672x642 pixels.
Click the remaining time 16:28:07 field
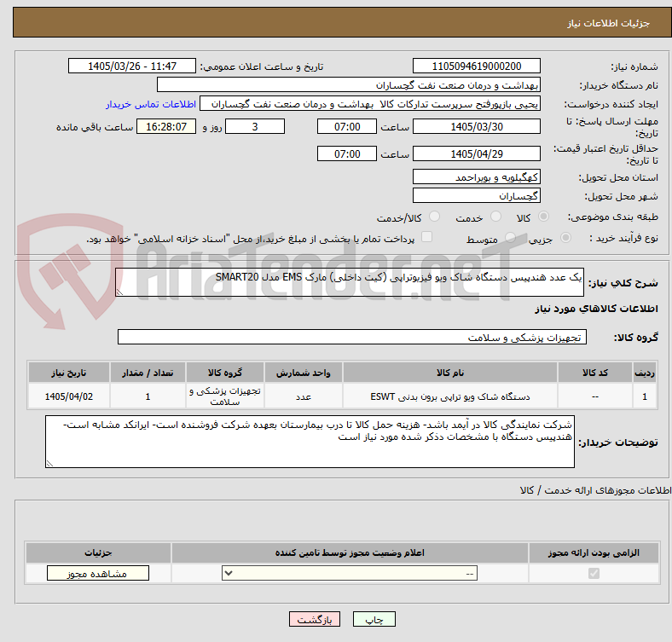tap(166, 127)
